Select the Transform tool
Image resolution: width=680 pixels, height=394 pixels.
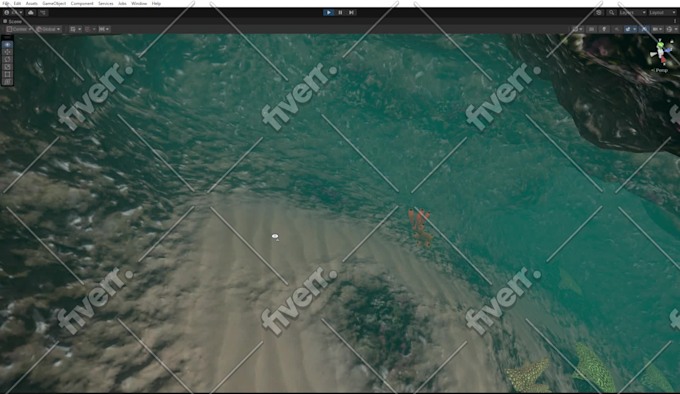7,81
